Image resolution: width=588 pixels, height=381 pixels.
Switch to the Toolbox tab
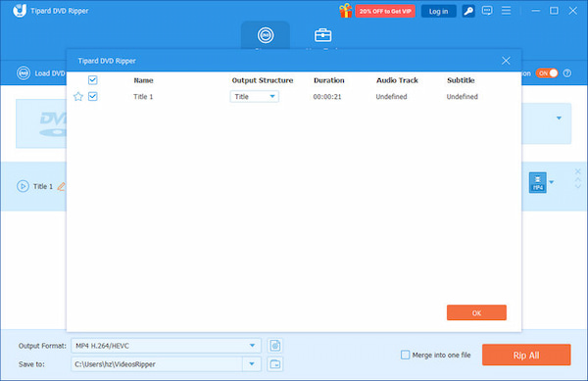(322, 35)
